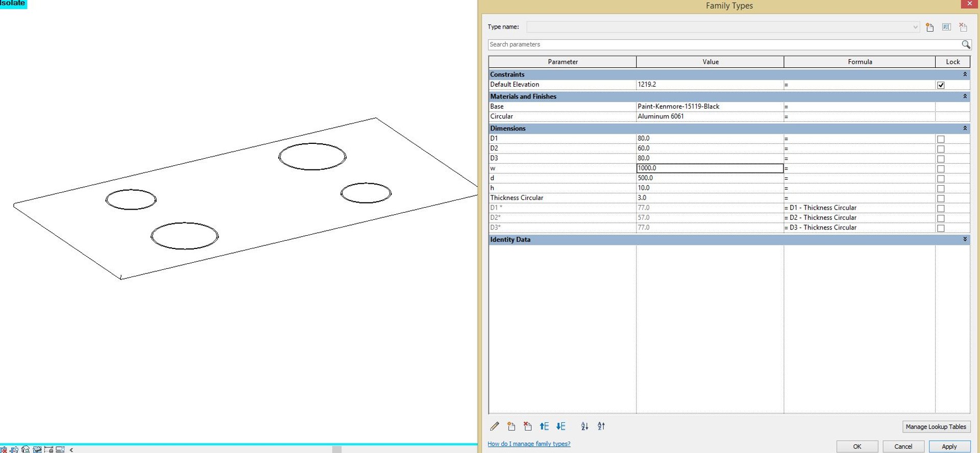
Task: Check the lock box for h
Action: 941,189
